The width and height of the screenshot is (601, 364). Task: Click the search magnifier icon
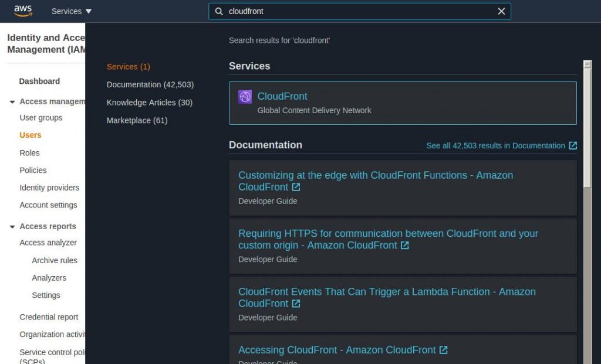219,12
